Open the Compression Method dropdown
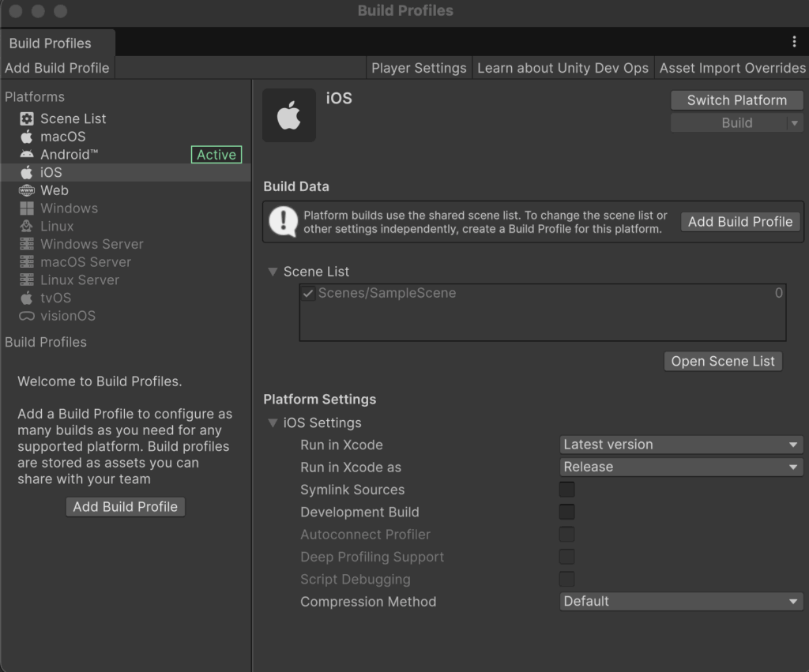 pyautogui.click(x=680, y=601)
